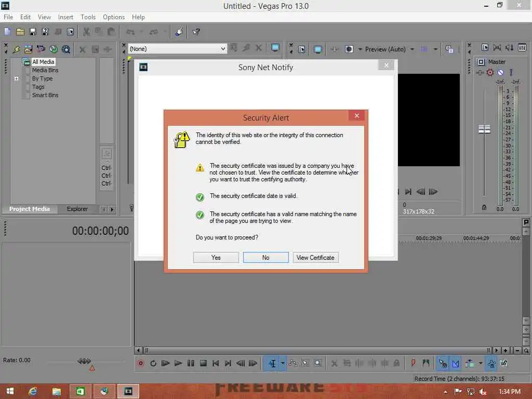The width and height of the screenshot is (532, 399).
Task: Close the Security Alert dialog
Action: pyautogui.click(x=356, y=116)
